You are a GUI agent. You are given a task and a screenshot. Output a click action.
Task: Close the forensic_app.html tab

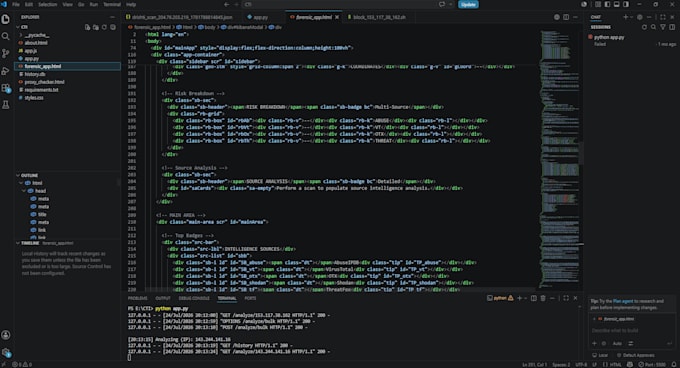pyautogui.click(x=337, y=17)
